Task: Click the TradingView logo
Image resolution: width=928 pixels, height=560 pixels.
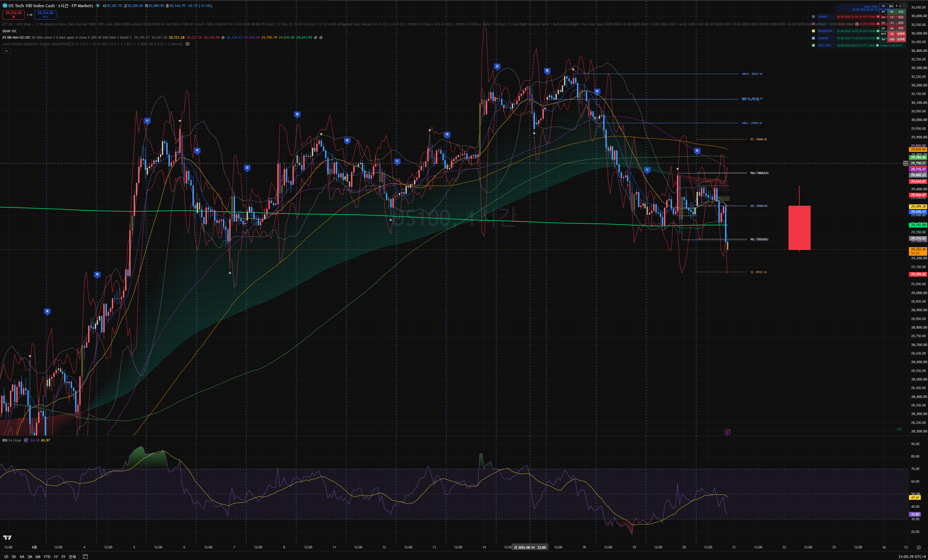Action: [7, 537]
